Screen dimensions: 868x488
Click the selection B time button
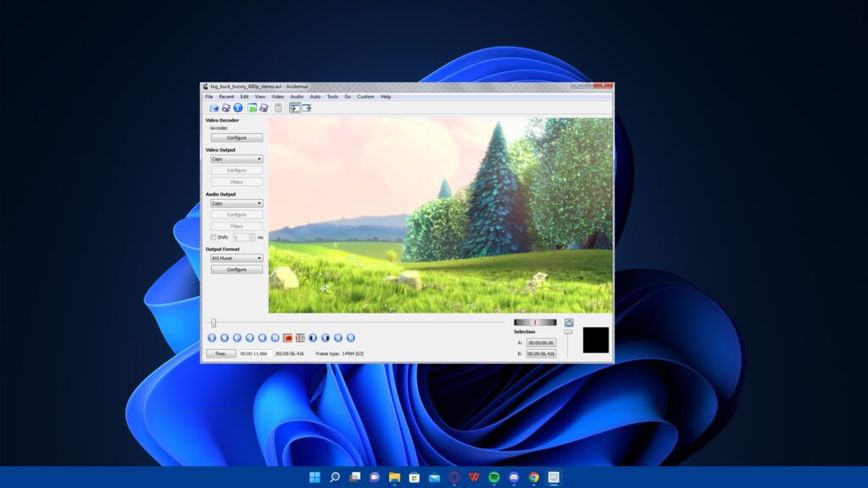[541, 353]
